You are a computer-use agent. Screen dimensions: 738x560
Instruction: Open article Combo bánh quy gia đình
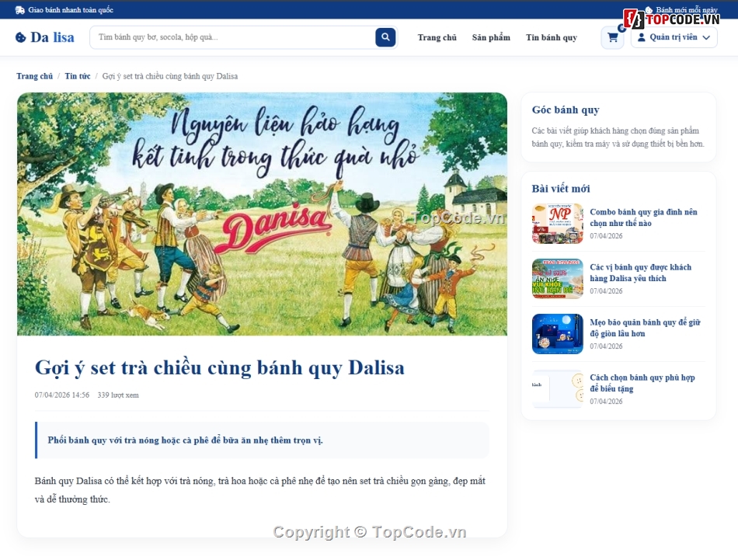click(x=643, y=217)
